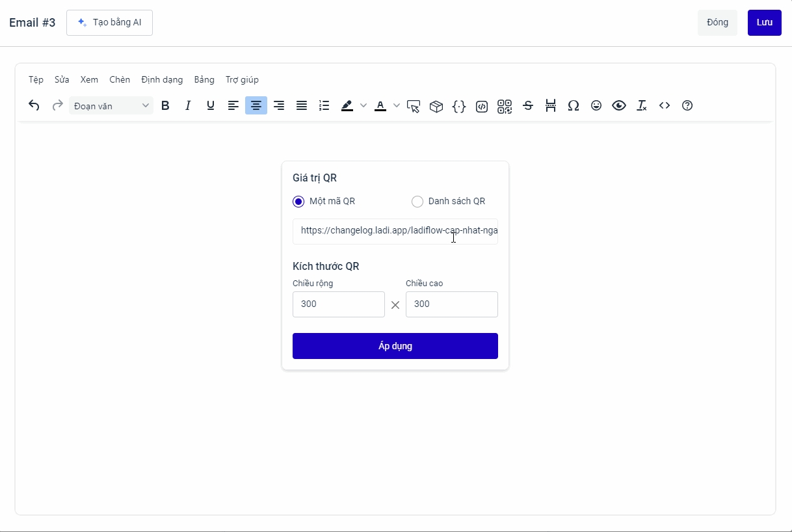
Task: Click the 'Chiều rộng' width input field
Action: coord(339,304)
